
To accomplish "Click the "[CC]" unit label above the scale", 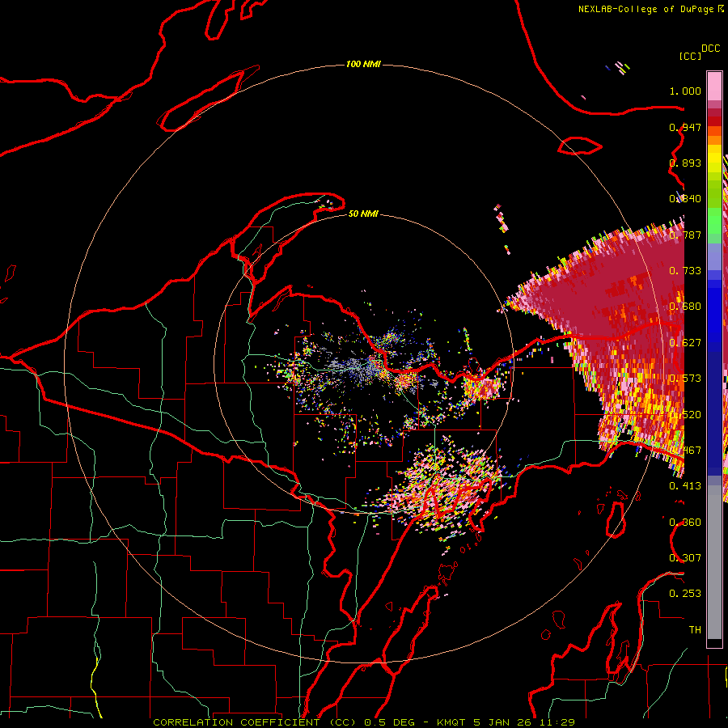I will [690, 56].
